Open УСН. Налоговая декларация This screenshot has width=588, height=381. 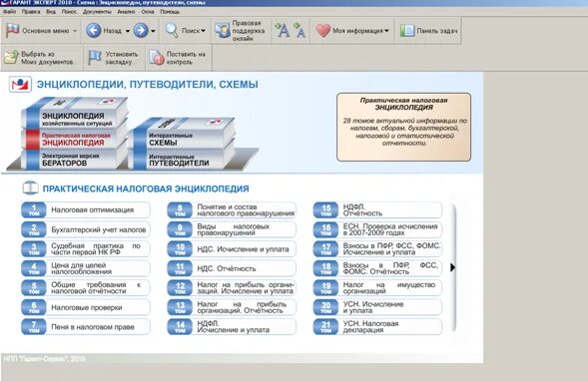(377, 327)
